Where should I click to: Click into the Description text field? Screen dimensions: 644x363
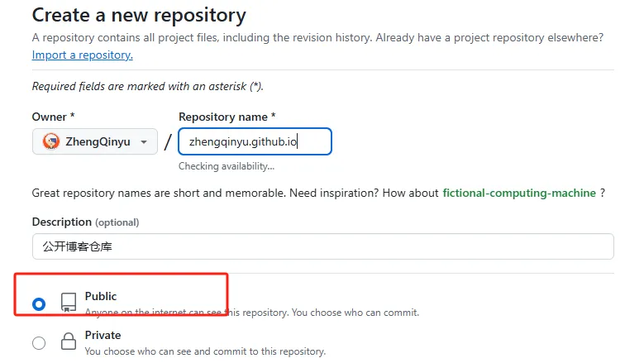coord(323,246)
